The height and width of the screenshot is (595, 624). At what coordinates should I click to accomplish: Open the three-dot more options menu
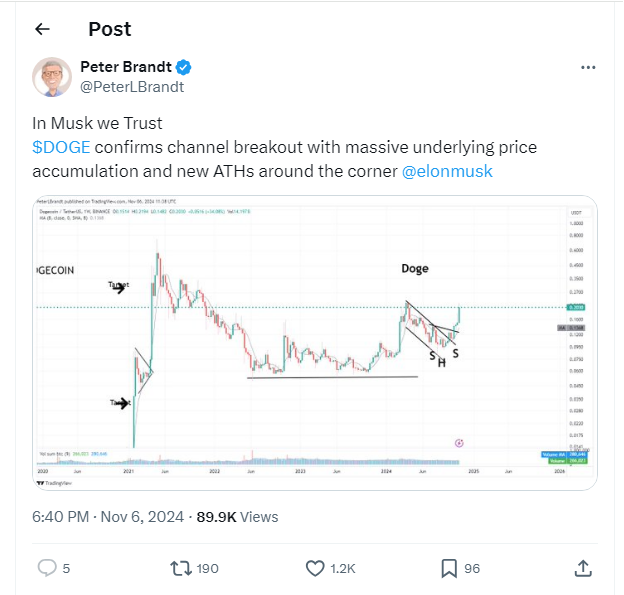tap(589, 67)
